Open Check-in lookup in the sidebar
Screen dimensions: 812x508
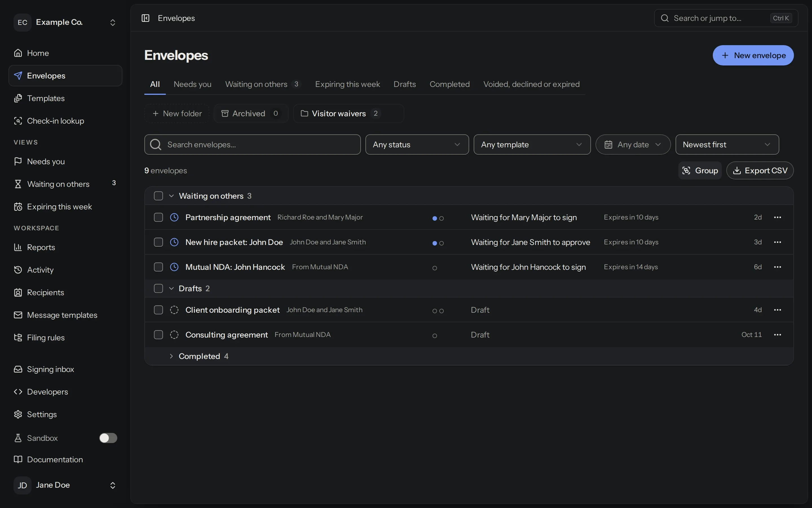(65, 121)
